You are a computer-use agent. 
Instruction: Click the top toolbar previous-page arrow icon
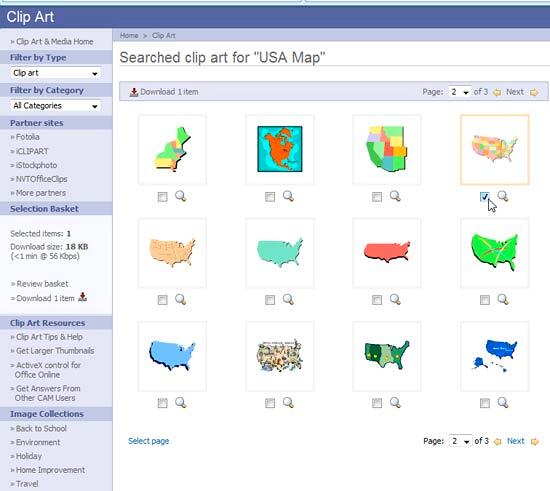[497, 92]
